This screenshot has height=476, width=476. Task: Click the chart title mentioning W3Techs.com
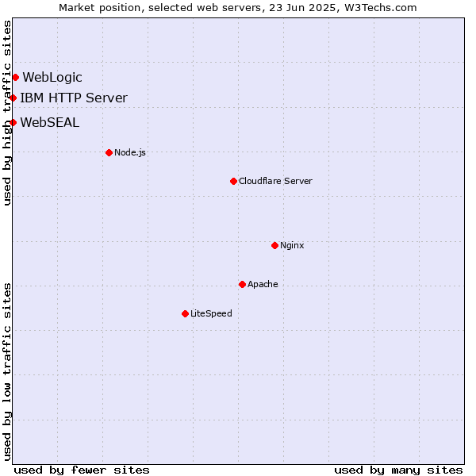click(x=238, y=8)
